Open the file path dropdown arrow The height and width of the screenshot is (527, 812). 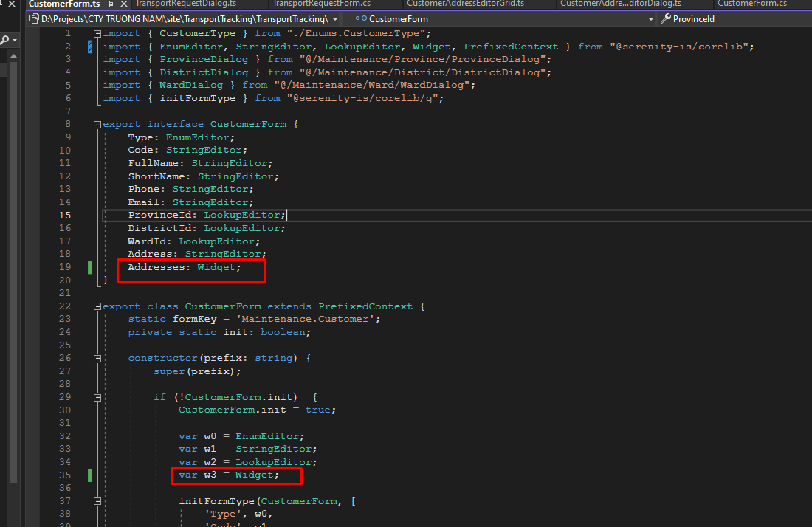click(335, 18)
